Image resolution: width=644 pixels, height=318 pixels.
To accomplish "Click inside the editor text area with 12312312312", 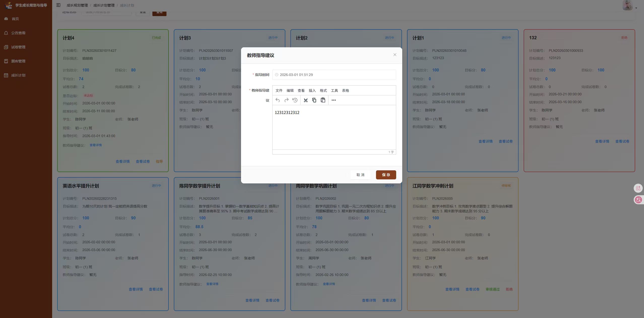I will pos(334,127).
